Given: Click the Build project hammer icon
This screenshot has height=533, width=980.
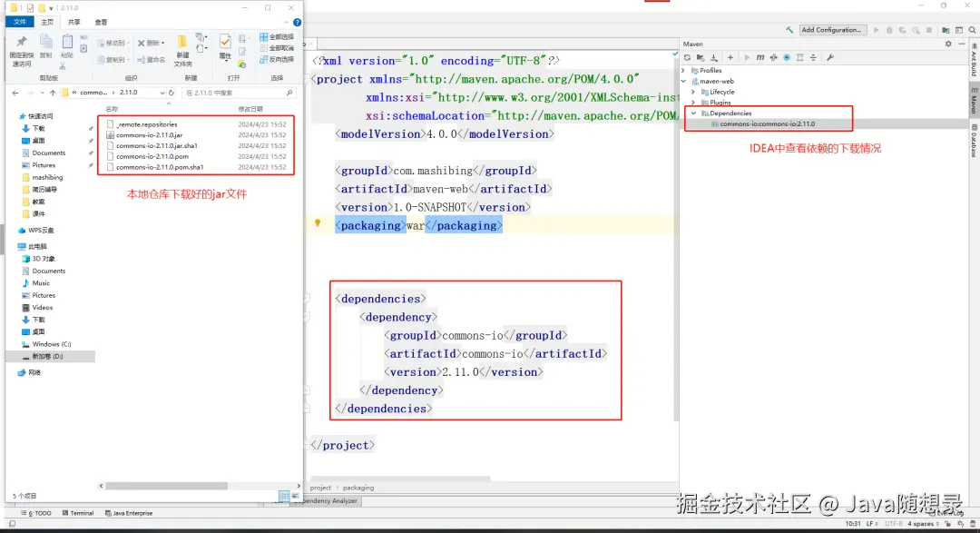Looking at the screenshot, I should tap(789, 30).
